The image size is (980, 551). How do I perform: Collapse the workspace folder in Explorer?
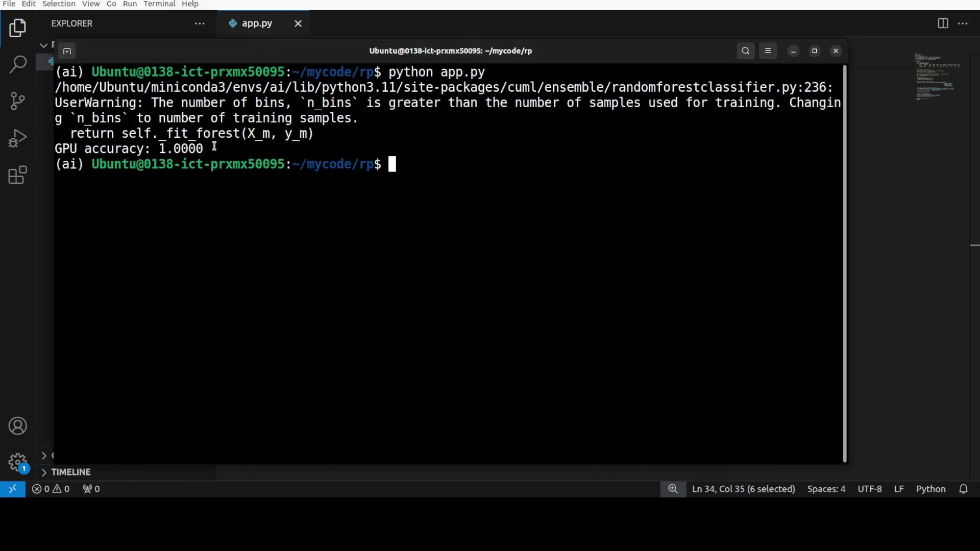click(x=44, y=45)
